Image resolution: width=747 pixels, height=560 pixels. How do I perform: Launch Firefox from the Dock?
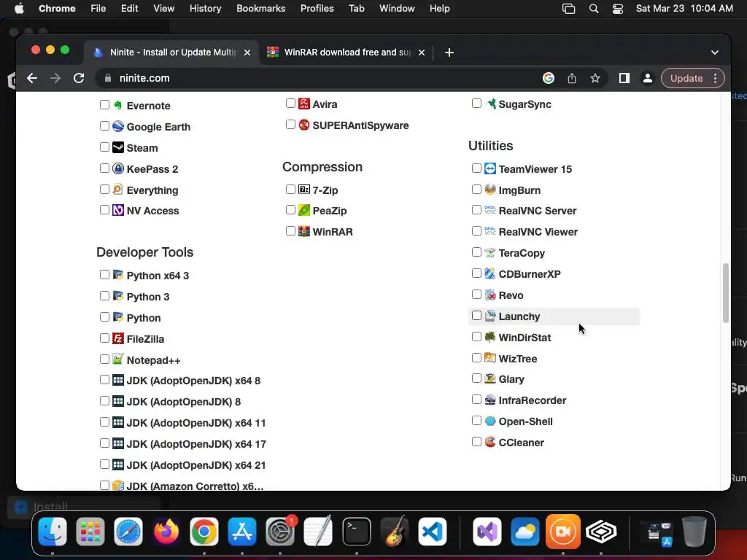click(166, 532)
